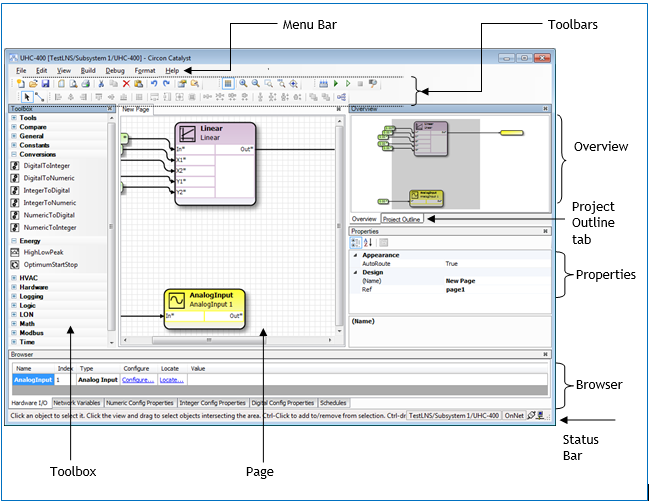Zoom in with the plus magnifier icon
Screen dimensions: 649x503
point(243,84)
